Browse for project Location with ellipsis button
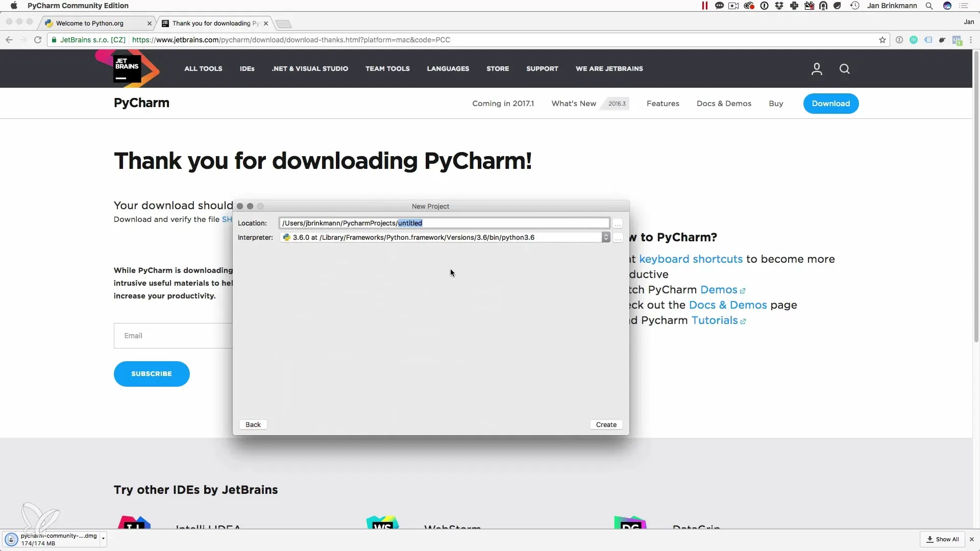The height and width of the screenshot is (551, 980). [618, 223]
